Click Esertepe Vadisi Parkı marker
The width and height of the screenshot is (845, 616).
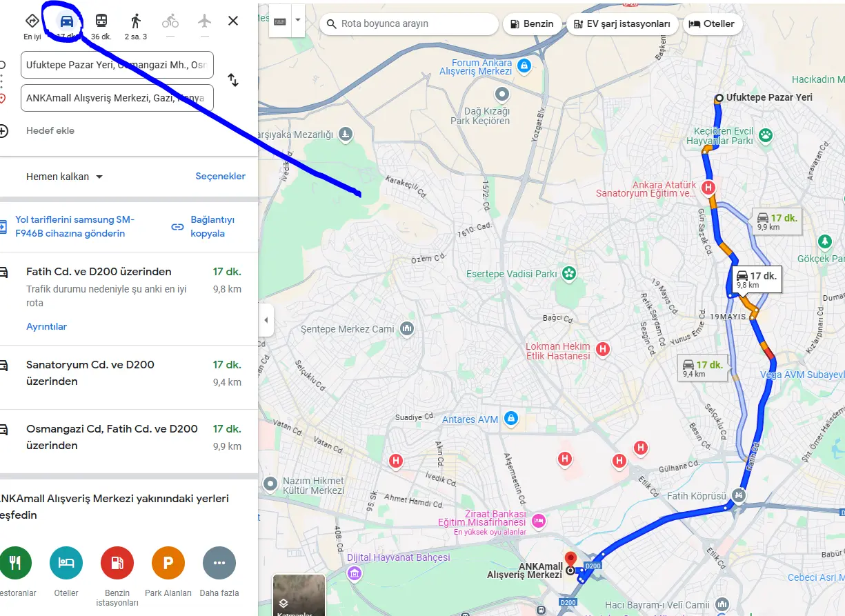pos(569,274)
